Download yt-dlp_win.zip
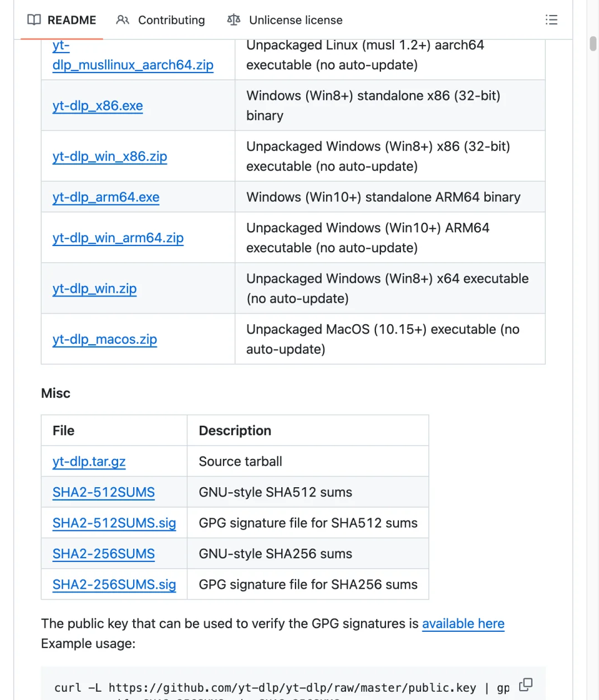This screenshot has height=700, width=599. pos(94,289)
